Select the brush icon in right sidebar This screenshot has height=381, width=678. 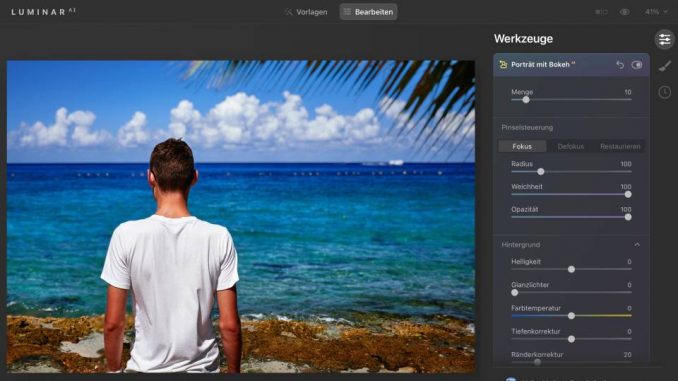click(x=665, y=66)
